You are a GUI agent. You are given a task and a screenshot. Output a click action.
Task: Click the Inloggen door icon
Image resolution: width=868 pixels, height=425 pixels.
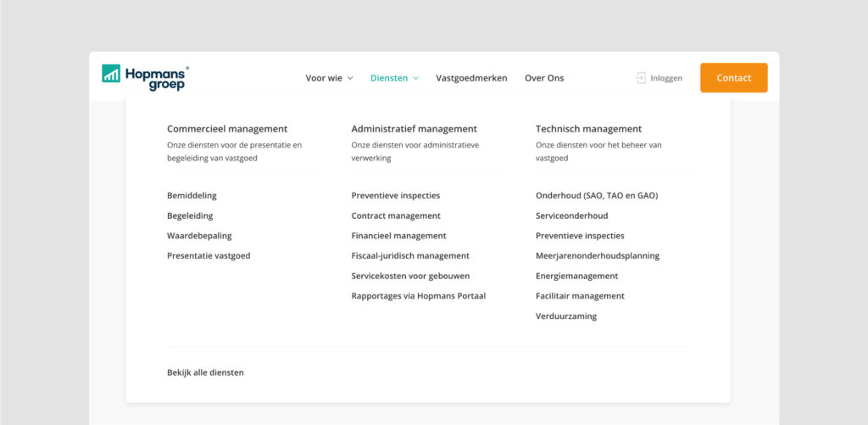click(641, 78)
